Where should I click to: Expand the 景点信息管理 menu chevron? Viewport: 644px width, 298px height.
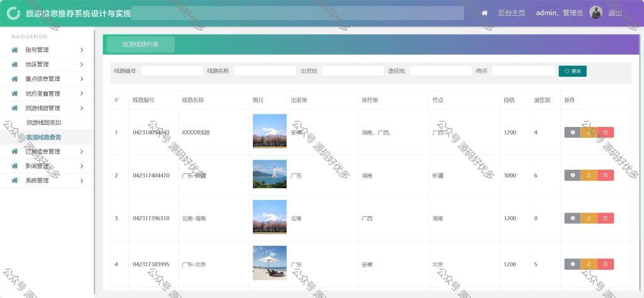[x=82, y=79]
